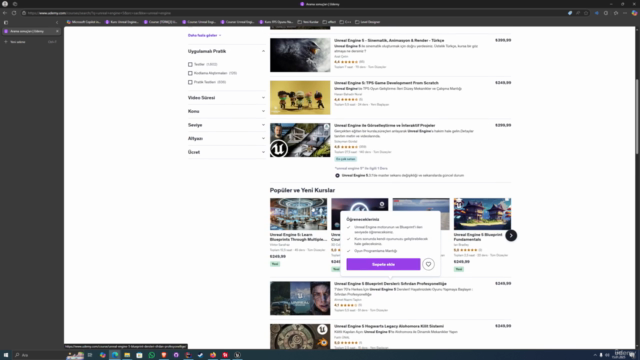This screenshot has height=360, width=640.
Task: Open the Edge profile avatar
Action: point(5,4)
